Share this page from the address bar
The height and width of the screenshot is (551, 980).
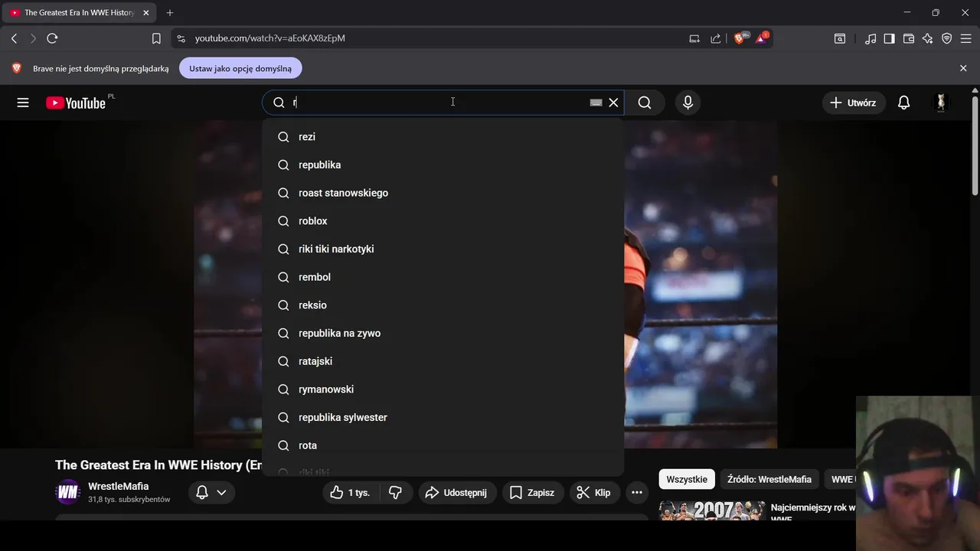tap(715, 38)
